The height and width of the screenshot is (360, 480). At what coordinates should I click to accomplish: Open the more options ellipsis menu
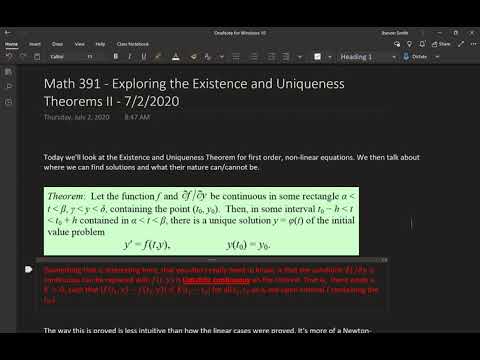pos(473,44)
